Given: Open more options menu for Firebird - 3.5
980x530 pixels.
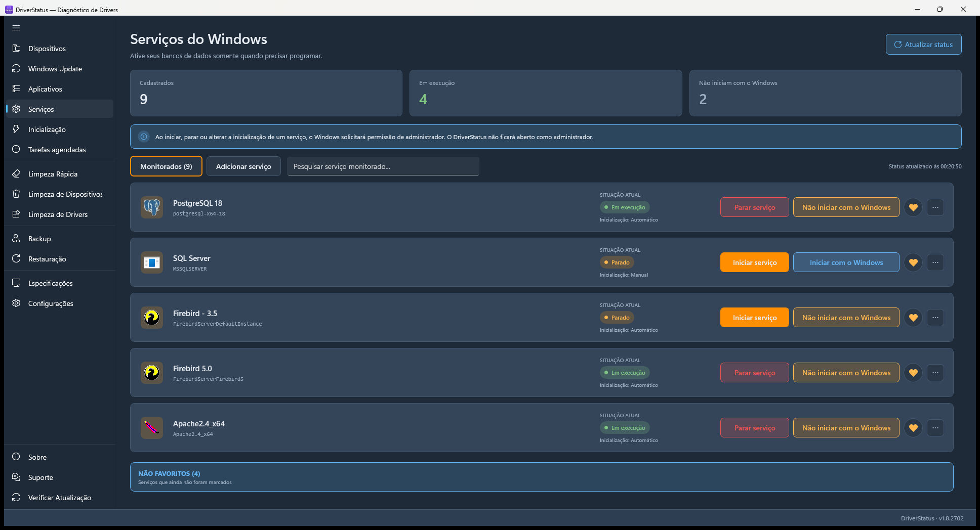Looking at the screenshot, I should 935,318.
